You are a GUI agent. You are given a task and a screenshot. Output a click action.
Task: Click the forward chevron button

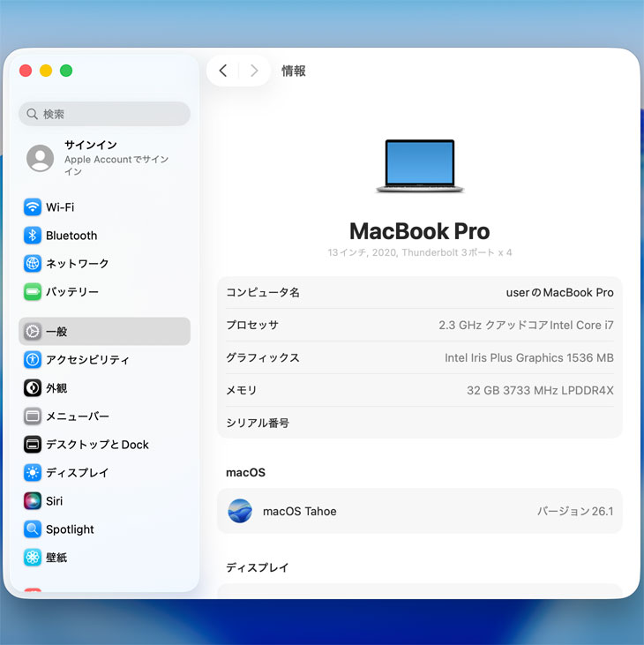254,71
